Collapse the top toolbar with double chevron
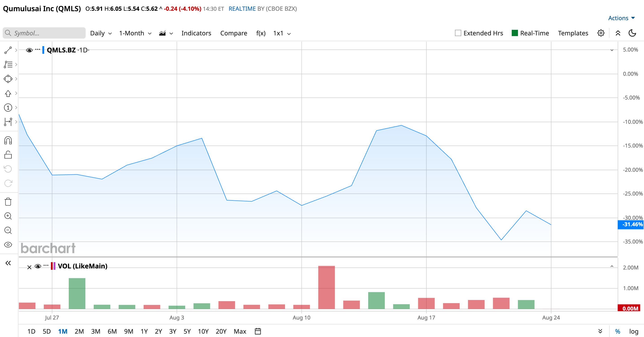Image resolution: width=644 pixels, height=337 pixels. 618,33
